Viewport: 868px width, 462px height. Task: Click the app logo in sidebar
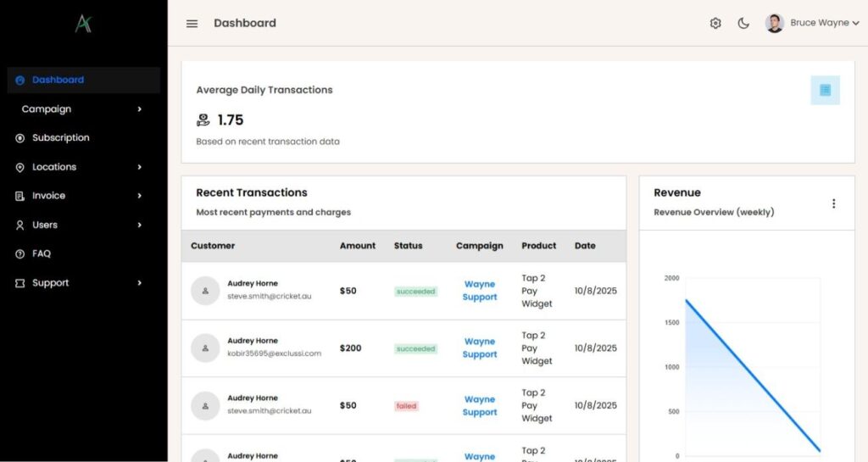point(83,24)
